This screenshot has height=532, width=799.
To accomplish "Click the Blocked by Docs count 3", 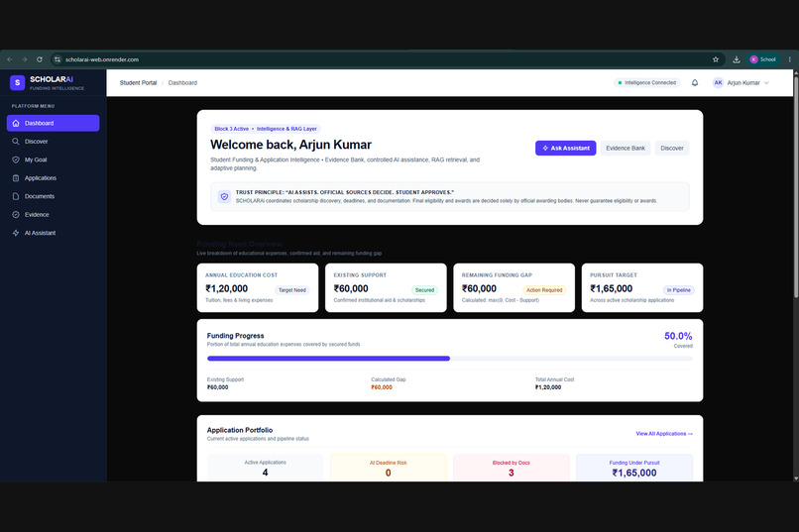I will point(512,473).
